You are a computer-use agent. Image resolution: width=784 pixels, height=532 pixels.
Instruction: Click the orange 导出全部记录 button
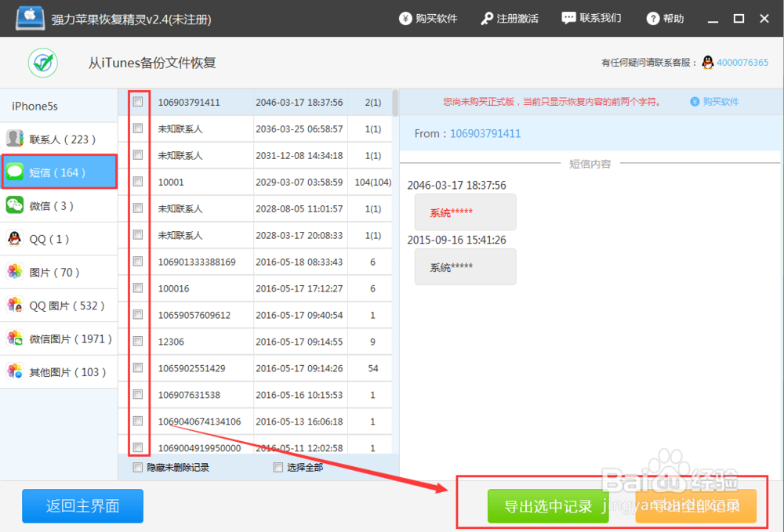click(695, 506)
